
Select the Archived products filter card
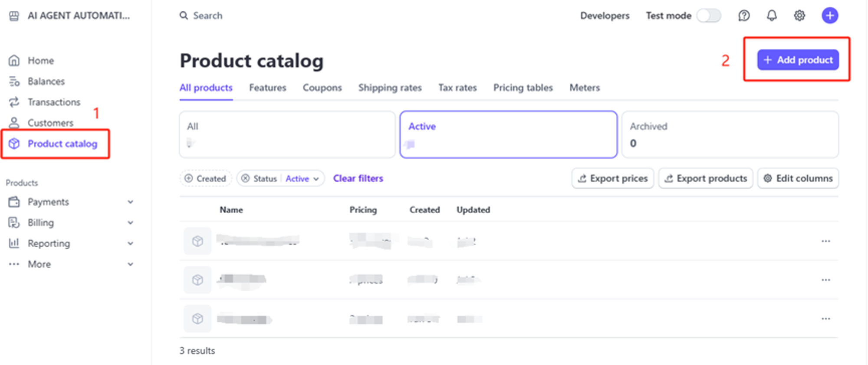[x=730, y=134]
